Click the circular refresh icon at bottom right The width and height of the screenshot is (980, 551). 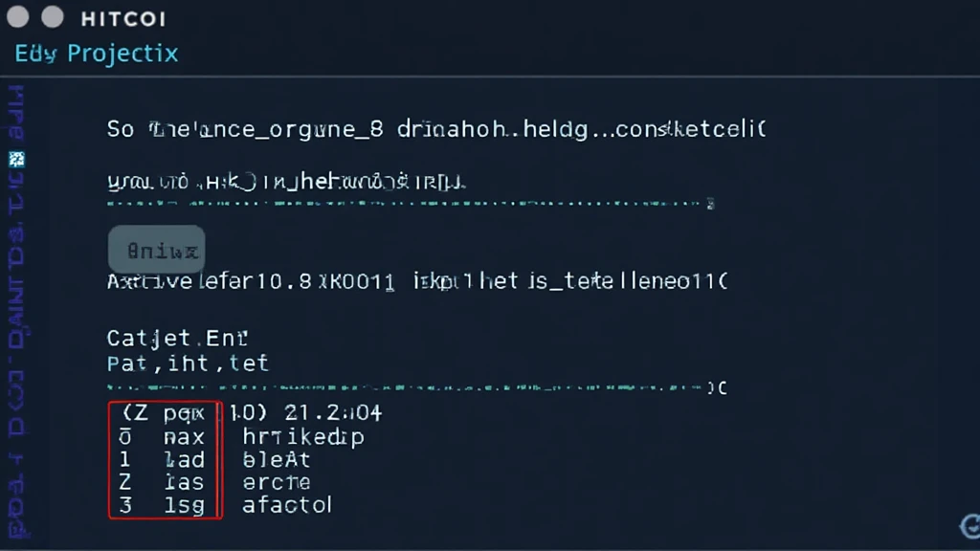(970, 526)
